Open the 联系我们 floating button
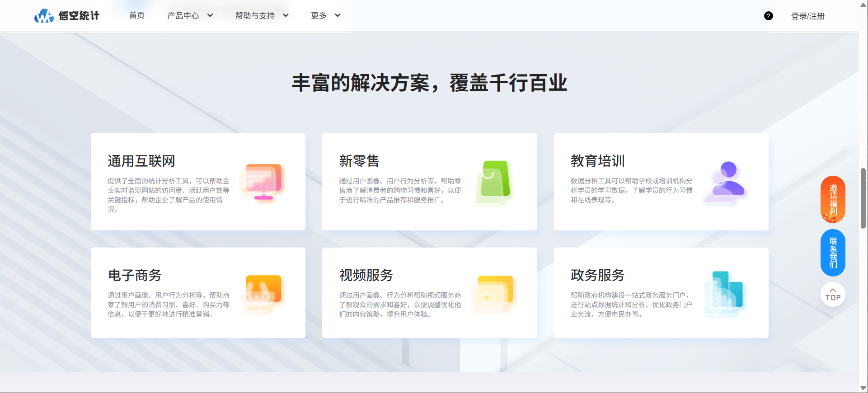The height and width of the screenshot is (393, 868). (833, 253)
